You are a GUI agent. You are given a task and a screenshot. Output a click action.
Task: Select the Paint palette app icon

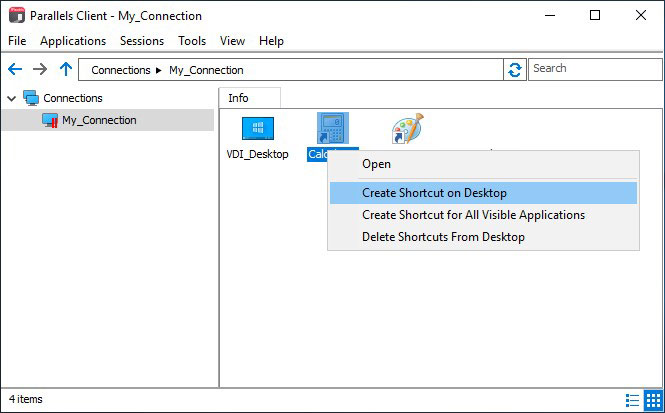[x=407, y=128]
